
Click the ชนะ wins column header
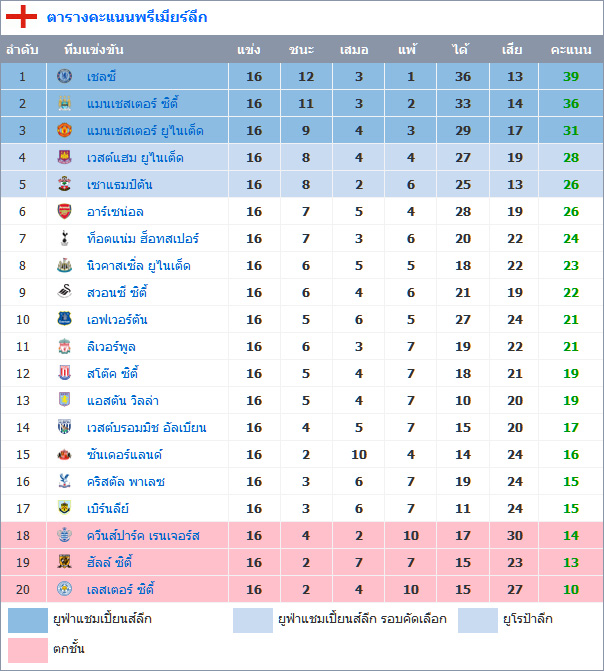coord(301,49)
